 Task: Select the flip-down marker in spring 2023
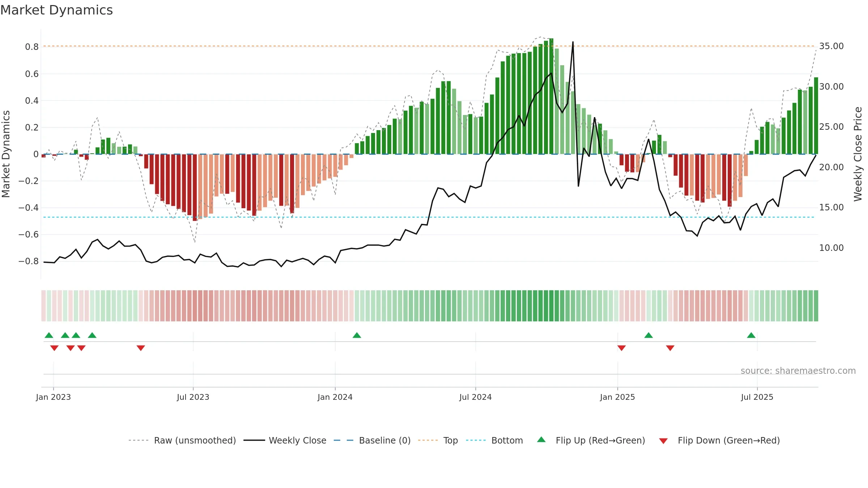(141, 348)
